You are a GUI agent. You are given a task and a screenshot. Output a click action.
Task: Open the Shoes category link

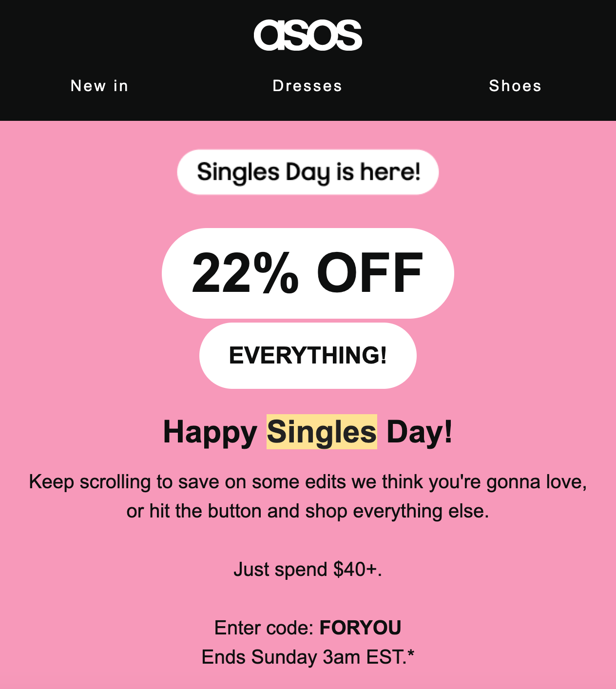click(x=515, y=86)
